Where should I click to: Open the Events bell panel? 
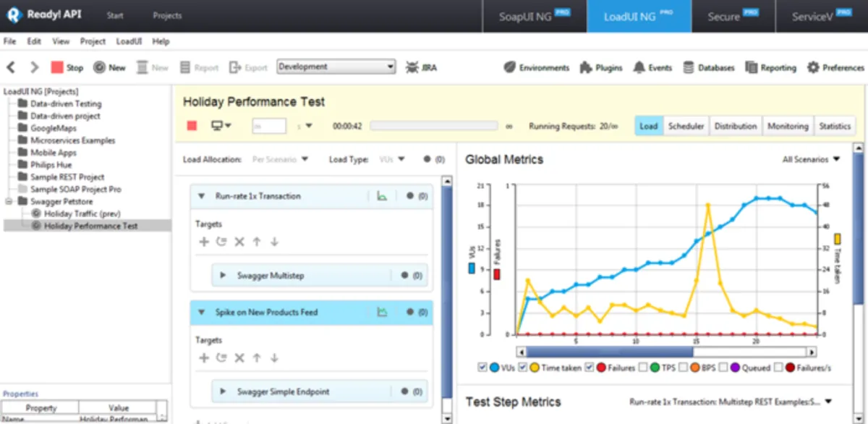tap(652, 67)
